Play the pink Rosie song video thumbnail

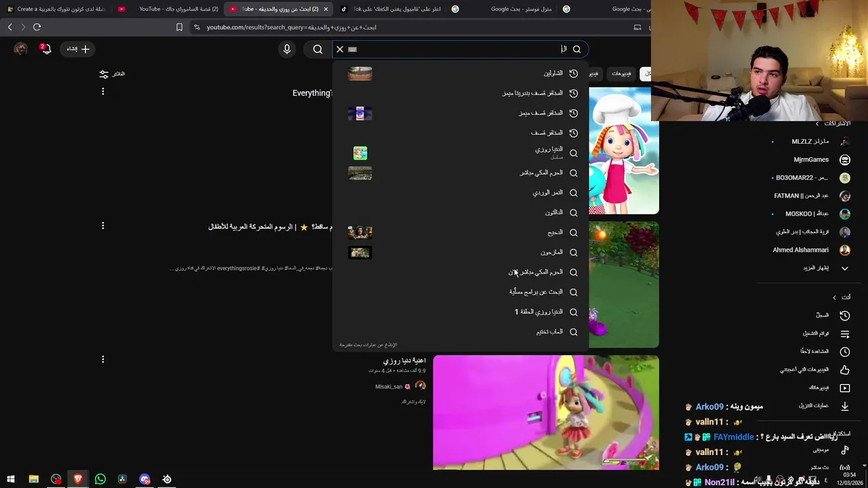(546, 412)
